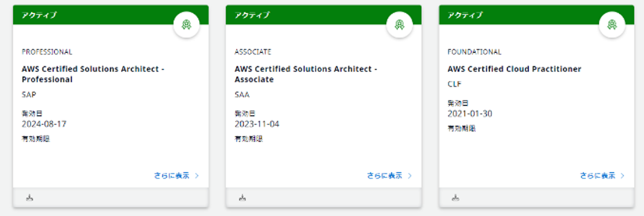644x216 pixels.
Task: Click download icon under the CLF certification
Action: (x=455, y=197)
